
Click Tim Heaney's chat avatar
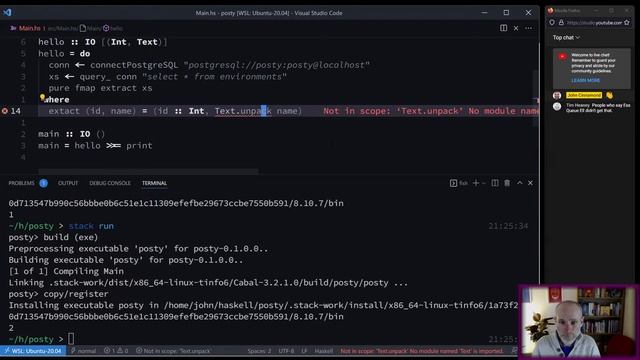coord(557,107)
